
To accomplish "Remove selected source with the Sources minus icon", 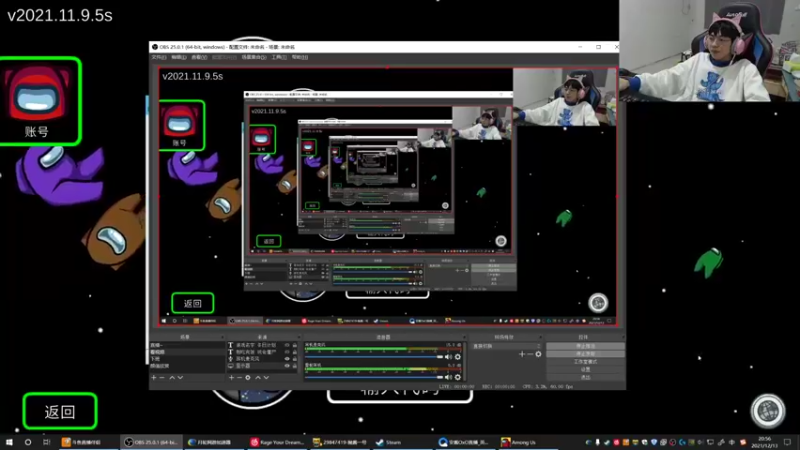I will click(239, 378).
